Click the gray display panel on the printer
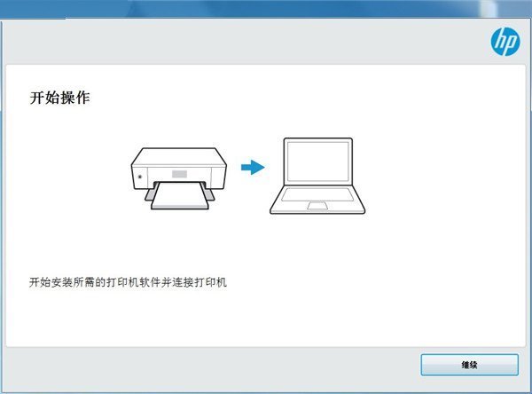The image size is (532, 394). coord(179,174)
